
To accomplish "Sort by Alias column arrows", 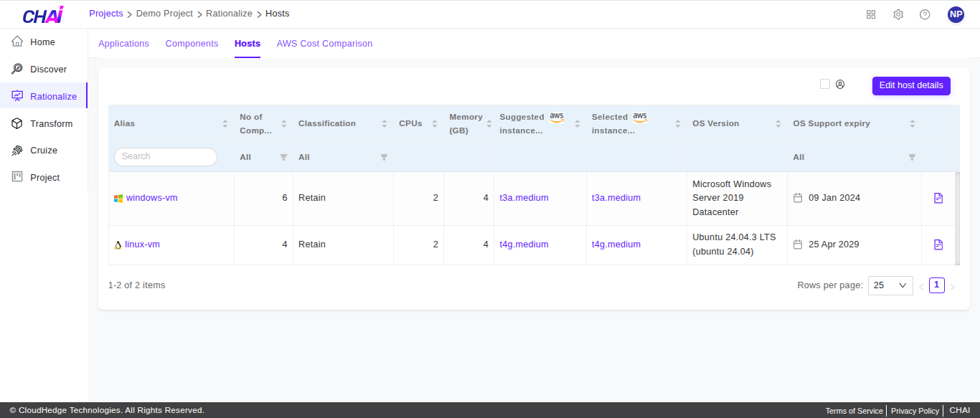I will tap(225, 124).
